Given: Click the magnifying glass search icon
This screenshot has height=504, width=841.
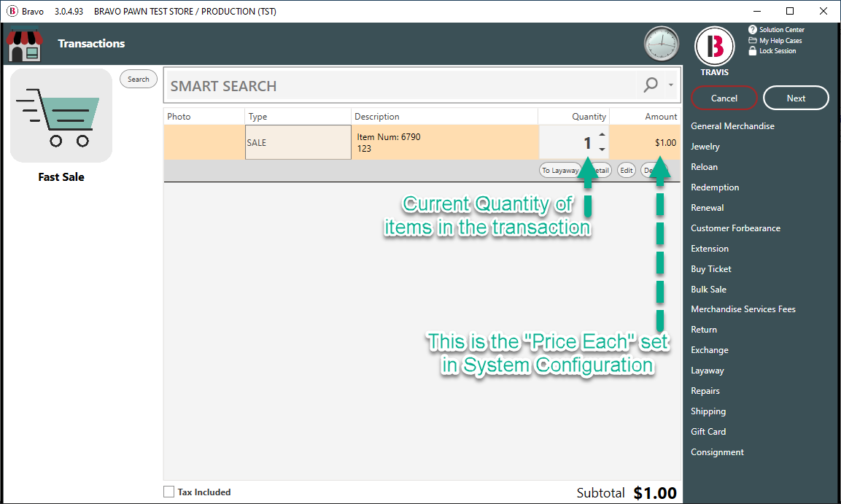Looking at the screenshot, I should 651,85.
